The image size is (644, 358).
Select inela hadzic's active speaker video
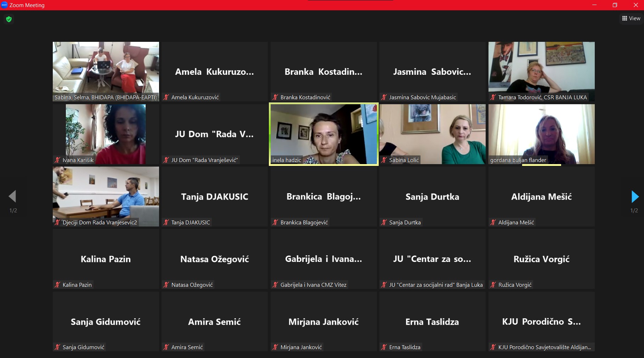324,134
